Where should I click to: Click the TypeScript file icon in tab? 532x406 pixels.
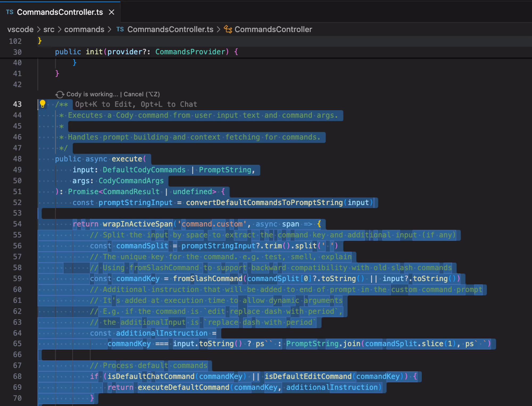point(10,12)
